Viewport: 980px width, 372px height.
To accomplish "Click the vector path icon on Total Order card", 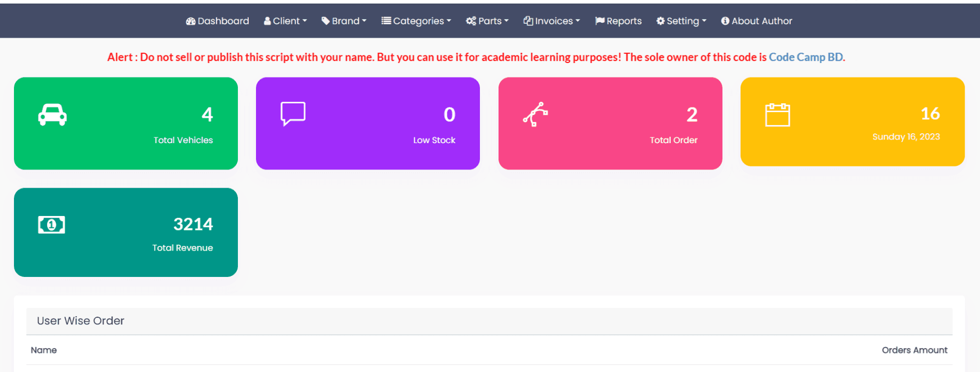I will pyautogui.click(x=535, y=114).
